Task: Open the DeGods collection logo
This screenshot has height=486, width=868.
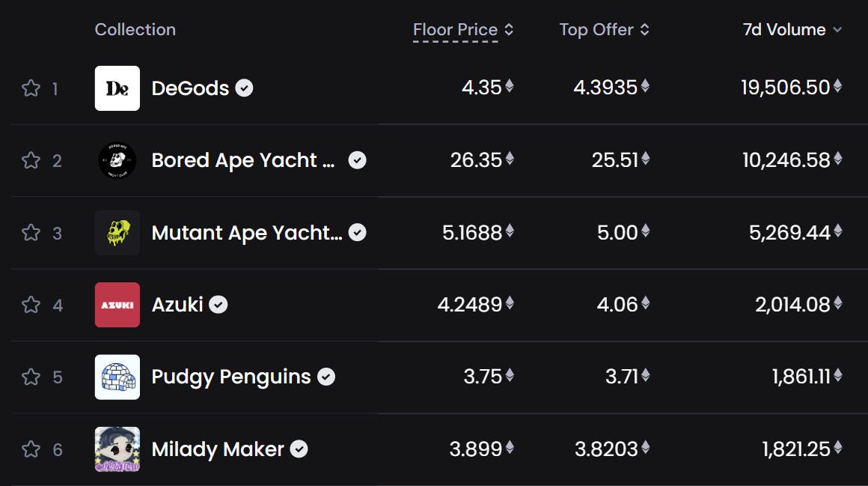Action: [x=117, y=88]
